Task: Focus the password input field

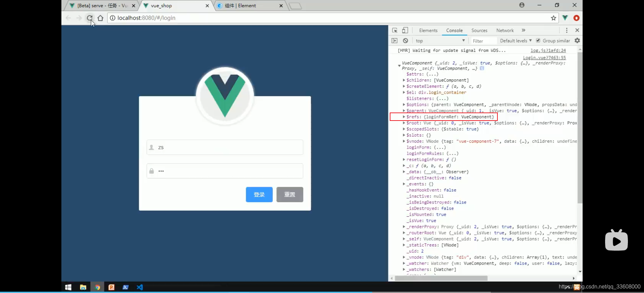Action: pos(225,171)
